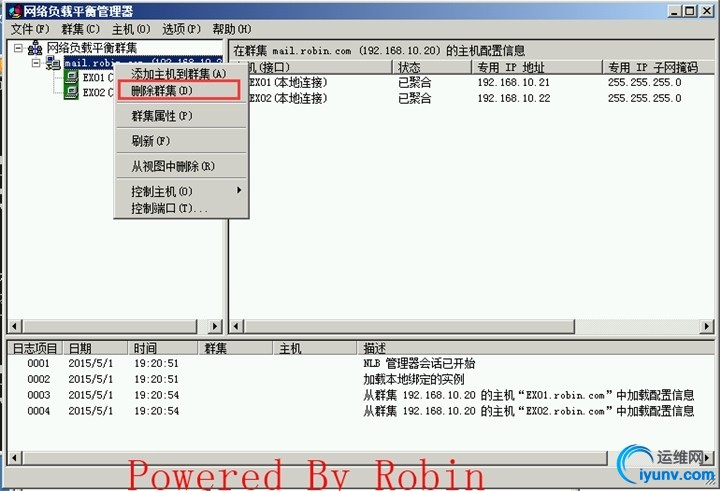
Task: Click 已聚合 status in EX01 row
Action: [x=415, y=83]
